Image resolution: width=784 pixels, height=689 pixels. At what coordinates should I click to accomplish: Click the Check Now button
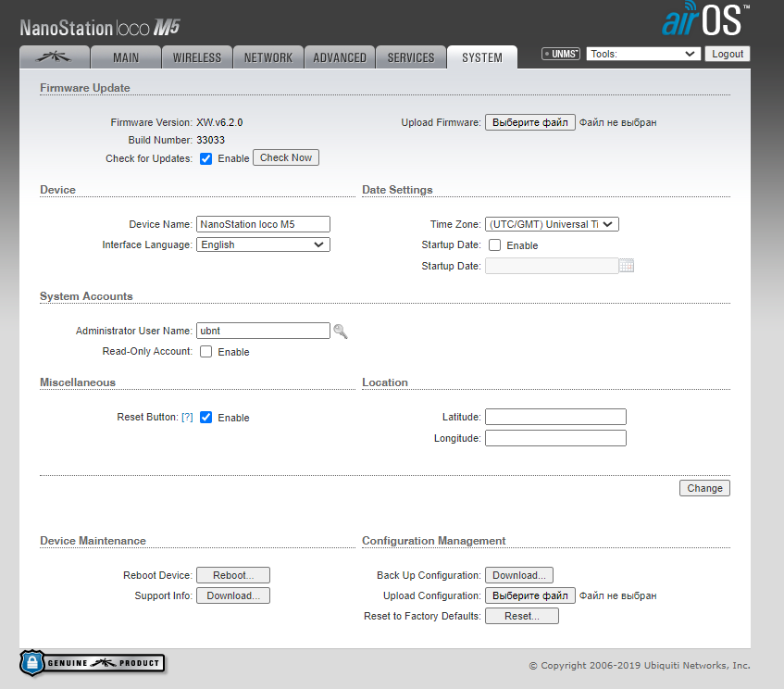[286, 157]
